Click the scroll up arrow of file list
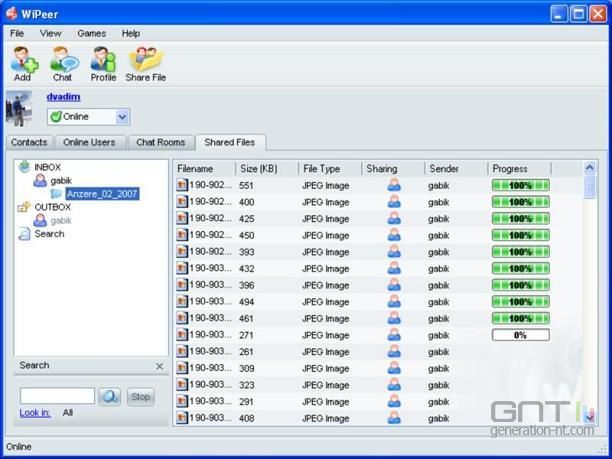Screen dimensions: 612x459 tap(590, 168)
